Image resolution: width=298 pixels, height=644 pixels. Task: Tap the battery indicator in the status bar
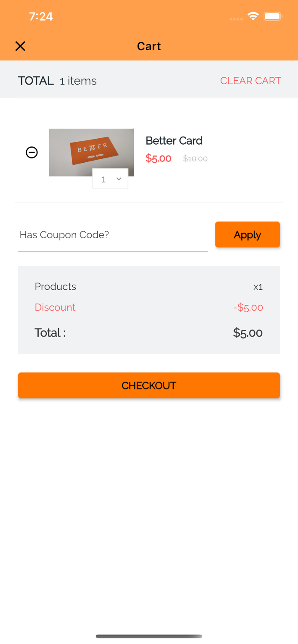tap(272, 15)
